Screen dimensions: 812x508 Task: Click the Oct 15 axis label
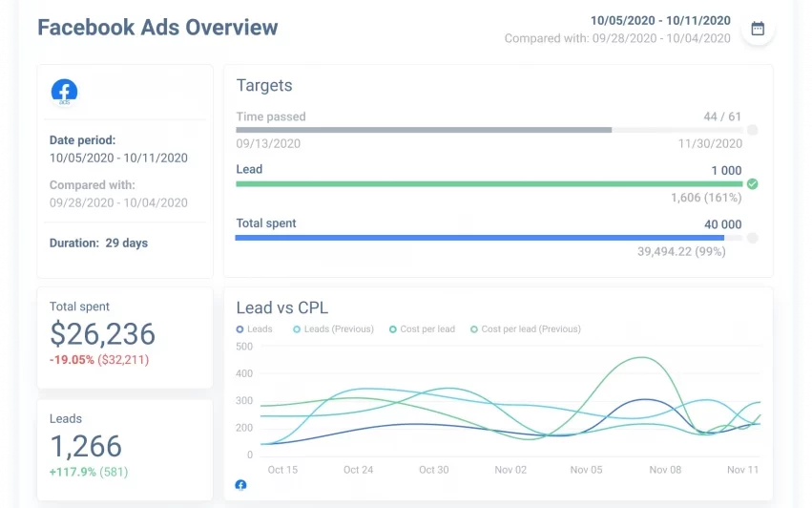coord(282,470)
